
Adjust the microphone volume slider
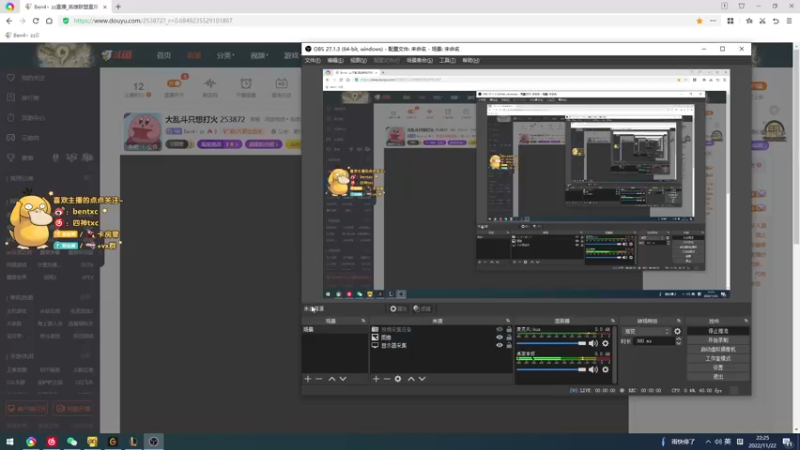tap(551, 343)
